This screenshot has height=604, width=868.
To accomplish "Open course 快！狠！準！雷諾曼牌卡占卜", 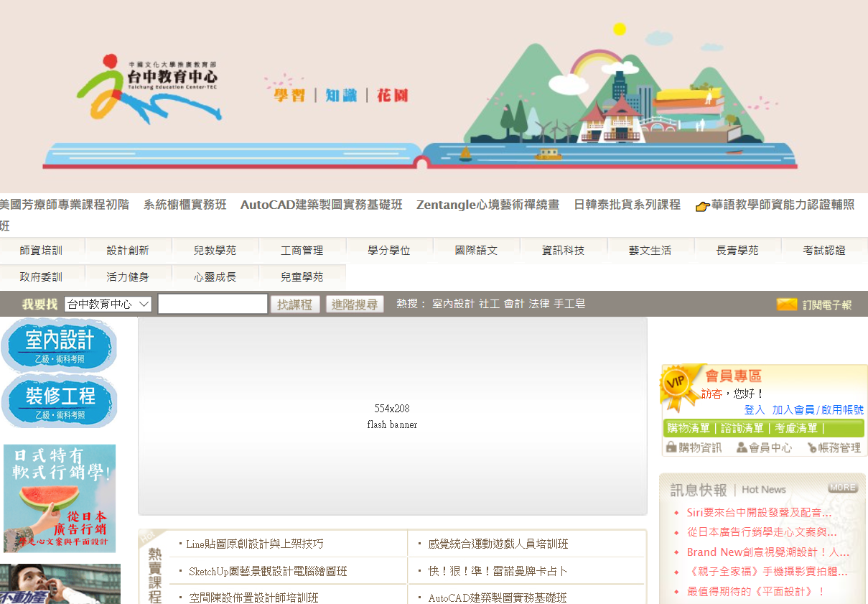I will pyautogui.click(x=498, y=572).
